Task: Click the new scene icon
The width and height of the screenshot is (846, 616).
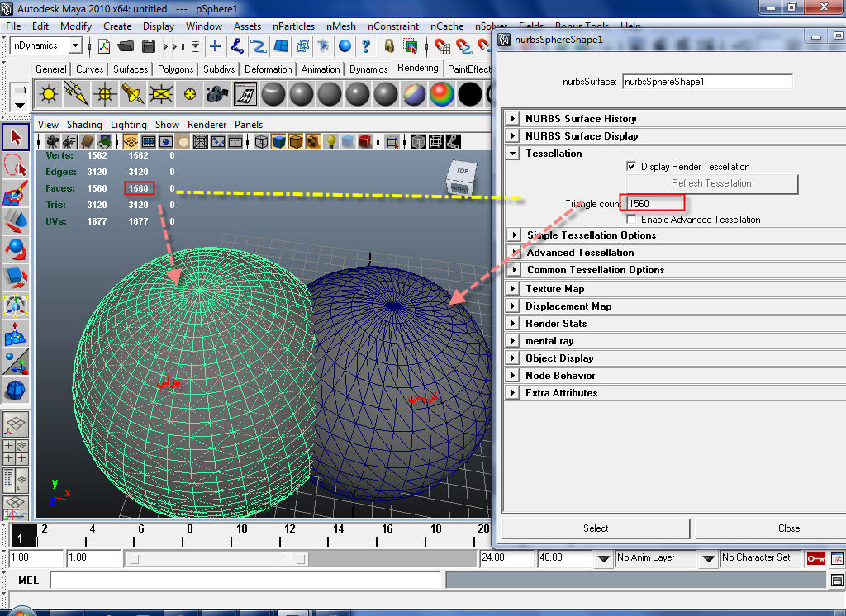Action: (x=103, y=46)
